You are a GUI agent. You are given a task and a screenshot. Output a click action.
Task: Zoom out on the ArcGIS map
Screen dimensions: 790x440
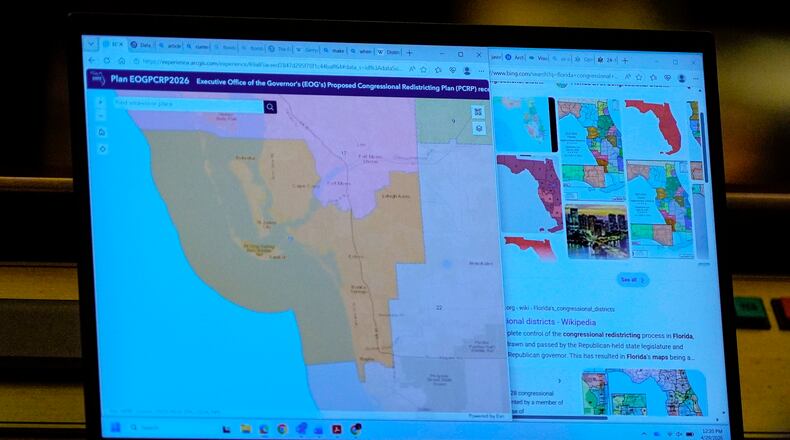100,115
